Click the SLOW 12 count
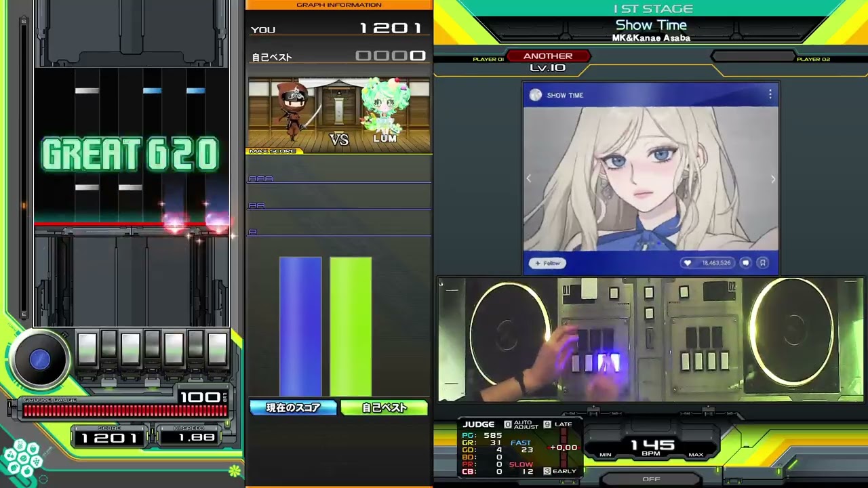Screen dimensions: 868x488 (x=521, y=468)
